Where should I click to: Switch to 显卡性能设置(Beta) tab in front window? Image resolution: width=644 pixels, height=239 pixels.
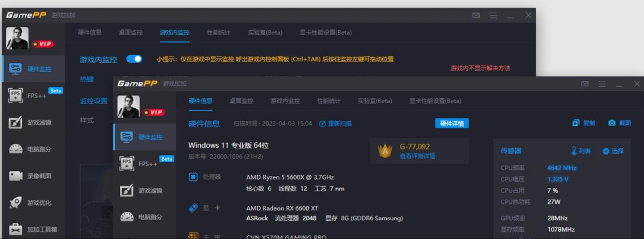point(435,101)
